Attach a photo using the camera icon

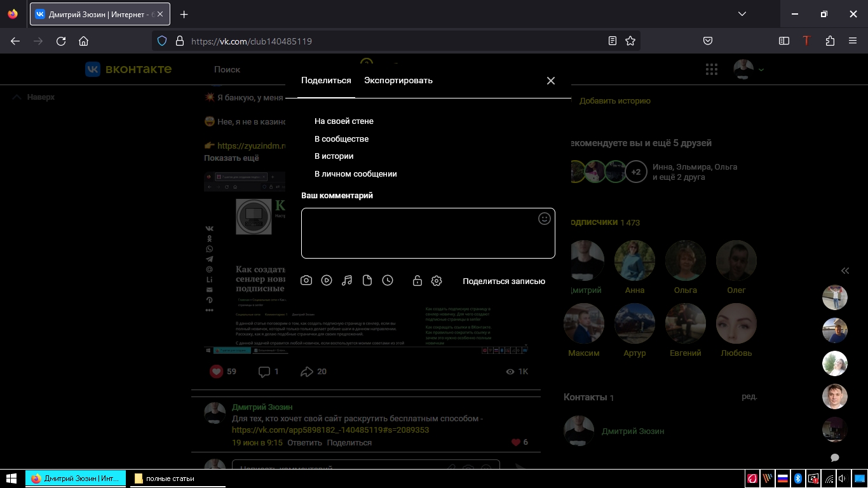point(306,280)
